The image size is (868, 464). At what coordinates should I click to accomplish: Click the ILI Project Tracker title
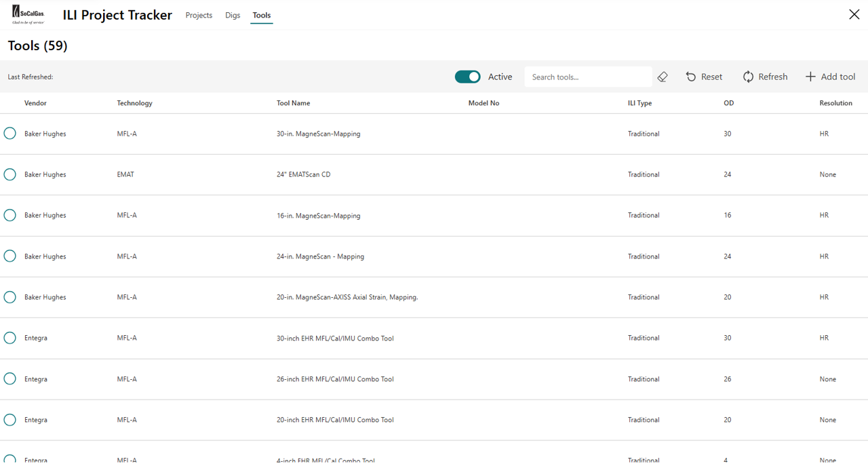coord(117,15)
